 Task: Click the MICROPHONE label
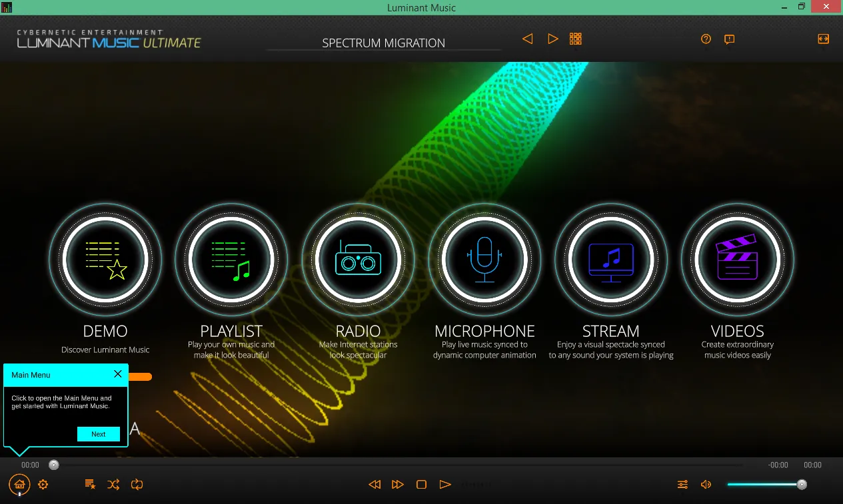click(484, 331)
